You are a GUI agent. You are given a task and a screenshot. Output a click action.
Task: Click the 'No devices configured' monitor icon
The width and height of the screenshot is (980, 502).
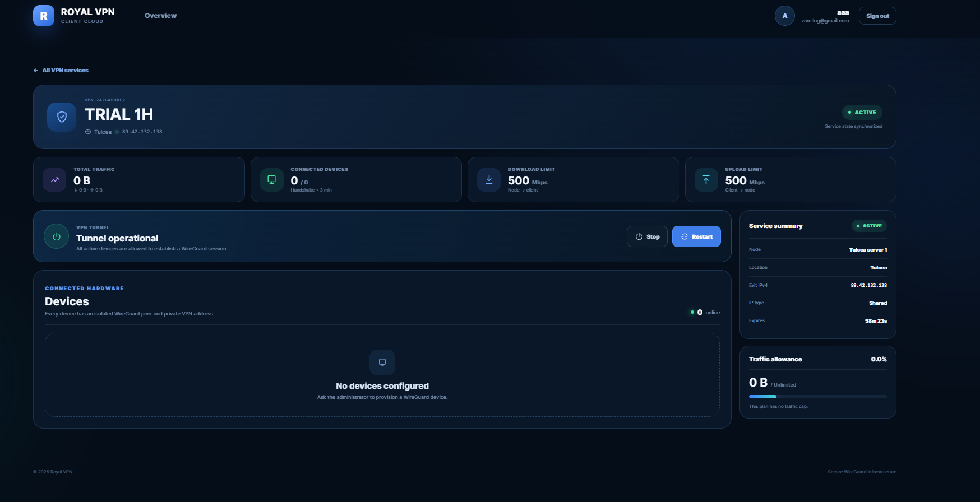point(382,362)
